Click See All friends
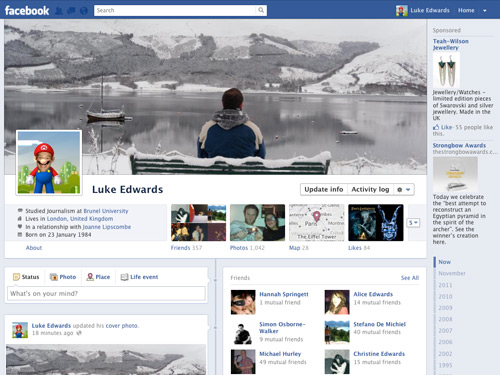The height and width of the screenshot is (375, 500). [x=410, y=278]
